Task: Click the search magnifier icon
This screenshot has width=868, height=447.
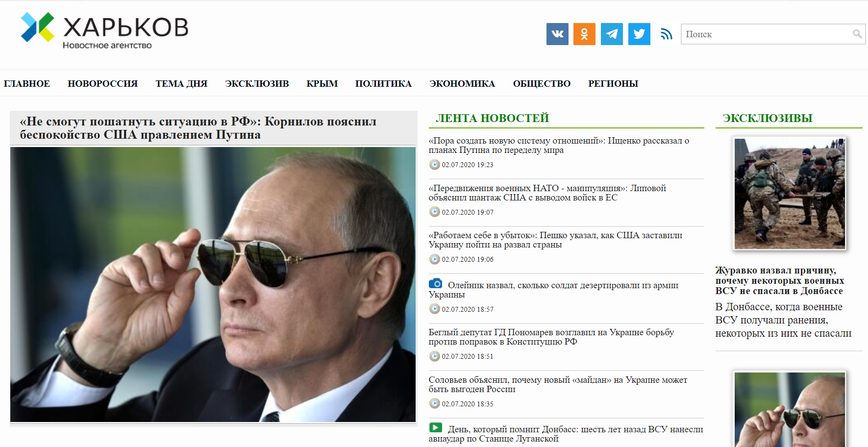Action: click(x=857, y=34)
